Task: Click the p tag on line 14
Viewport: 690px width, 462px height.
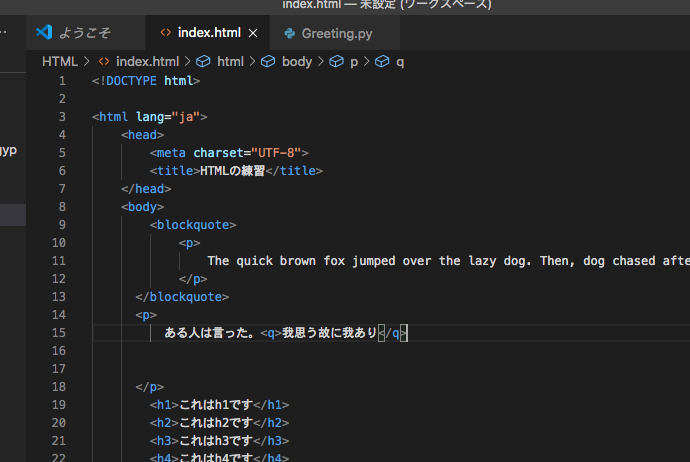Action: [146, 315]
